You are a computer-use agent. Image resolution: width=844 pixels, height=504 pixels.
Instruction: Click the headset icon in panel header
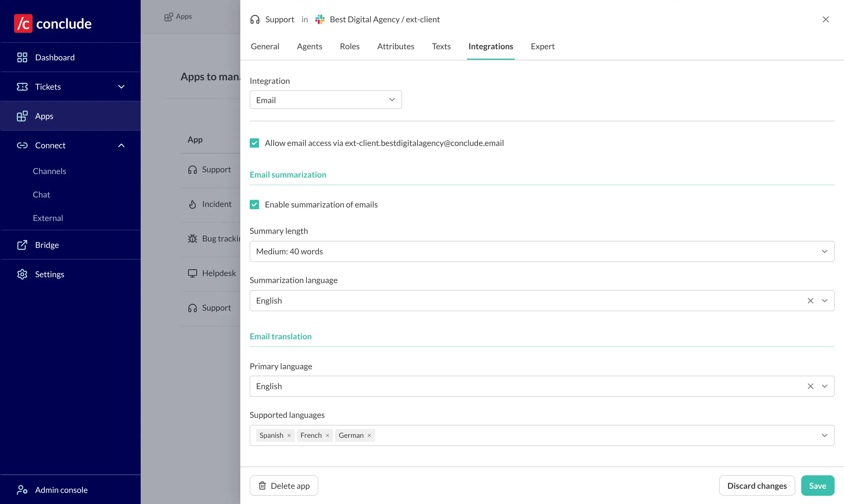(x=255, y=19)
